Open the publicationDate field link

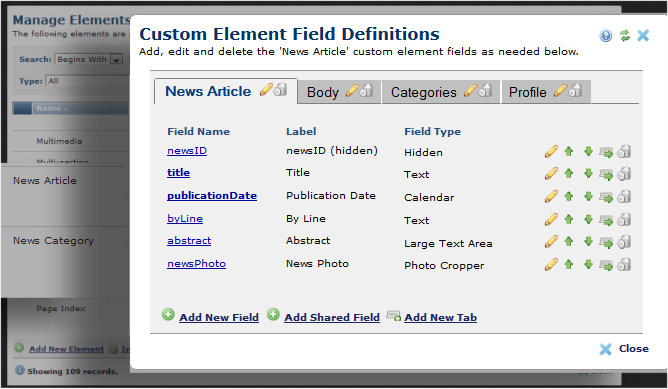(x=212, y=196)
